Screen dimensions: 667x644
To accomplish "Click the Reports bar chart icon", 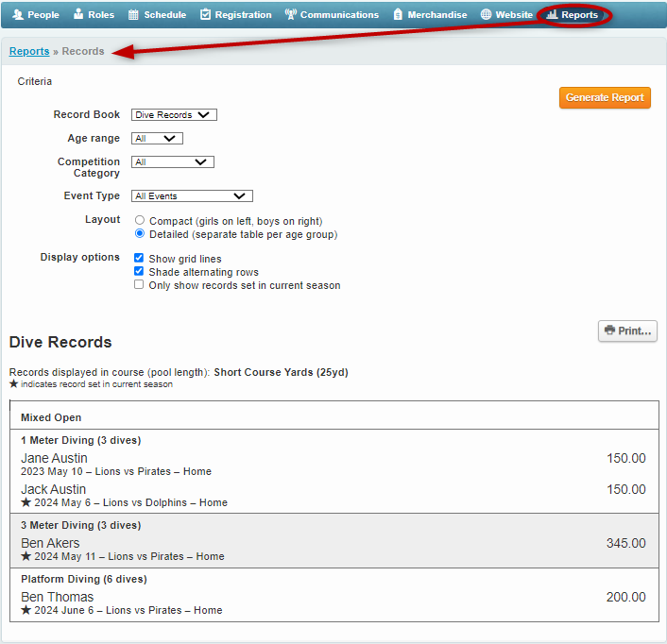I will [552, 15].
